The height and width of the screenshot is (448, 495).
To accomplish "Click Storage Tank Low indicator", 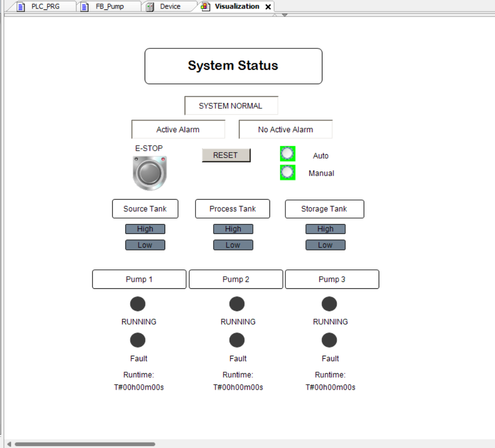I will 325,245.
